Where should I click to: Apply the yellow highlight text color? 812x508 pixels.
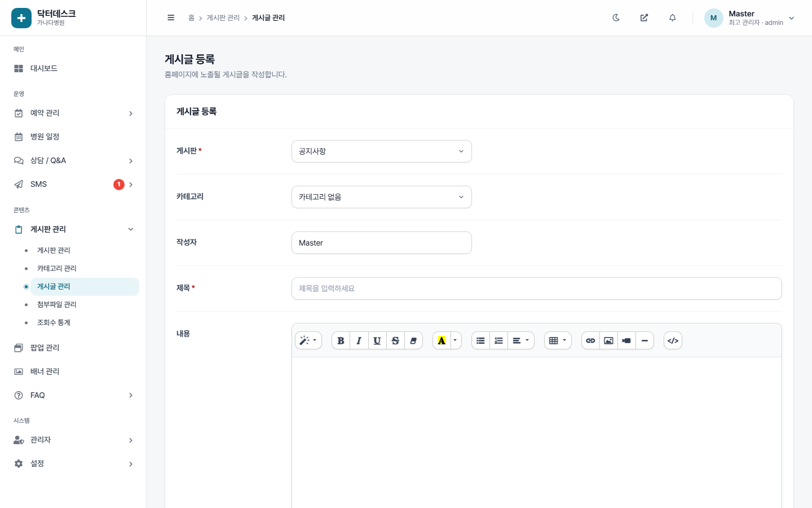[x=442, y=340]
